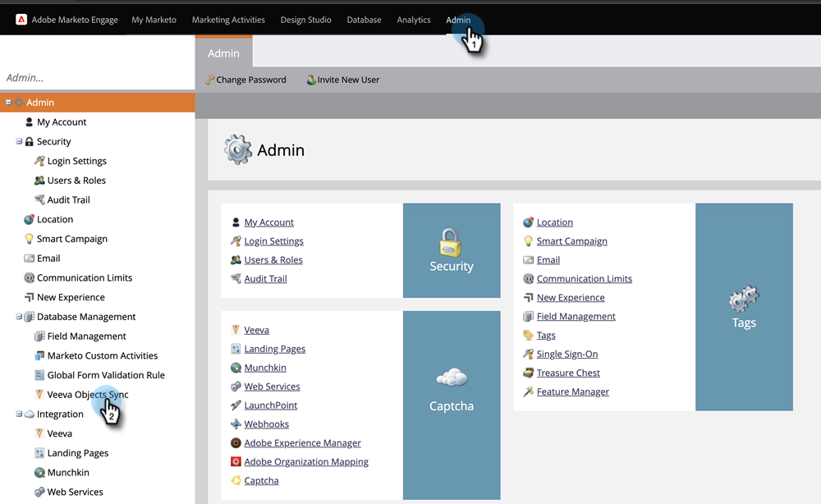Viewport: 821px width, 504px height.
Task: Select Global Form Validation Rule in tree
Action: 106,375
